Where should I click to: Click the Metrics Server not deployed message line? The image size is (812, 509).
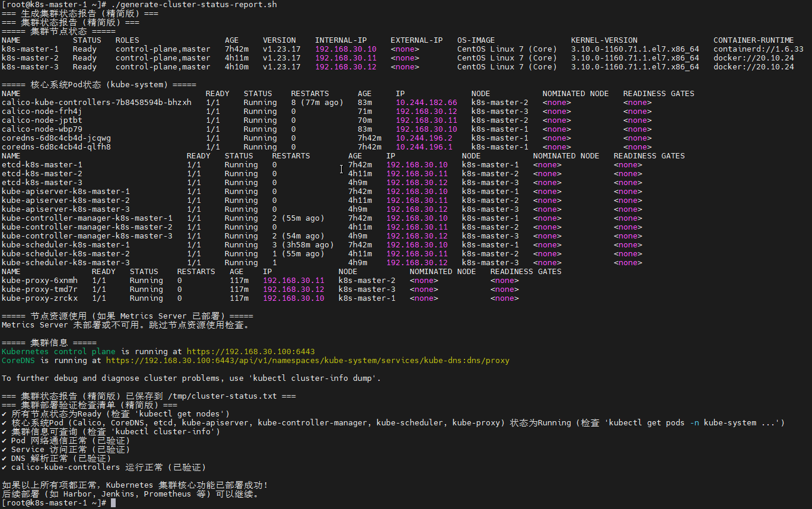(x=126, y=325)
